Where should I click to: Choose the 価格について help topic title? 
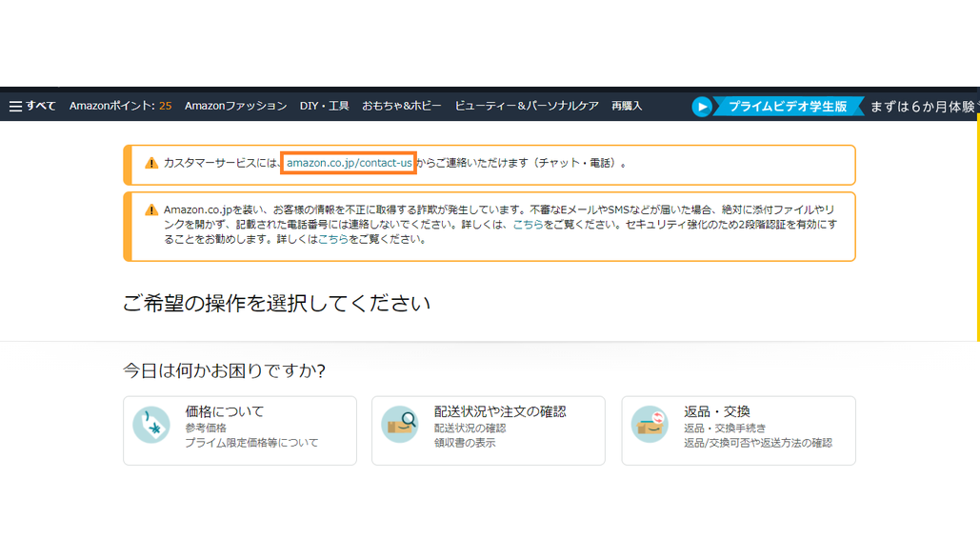click(x=224, y=411)
